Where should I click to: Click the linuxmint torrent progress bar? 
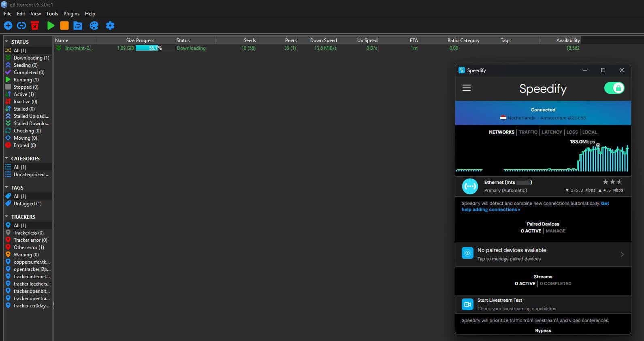(155, 48)
